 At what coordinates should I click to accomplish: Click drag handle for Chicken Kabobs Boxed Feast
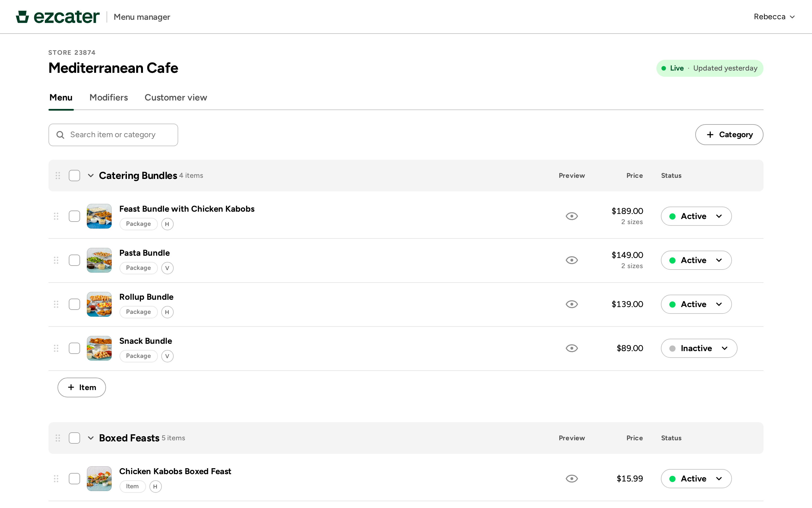point(56,478)
